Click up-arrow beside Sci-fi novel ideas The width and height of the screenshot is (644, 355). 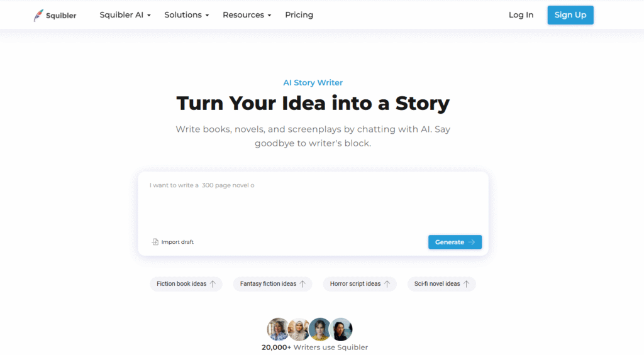tap(466, 284)
